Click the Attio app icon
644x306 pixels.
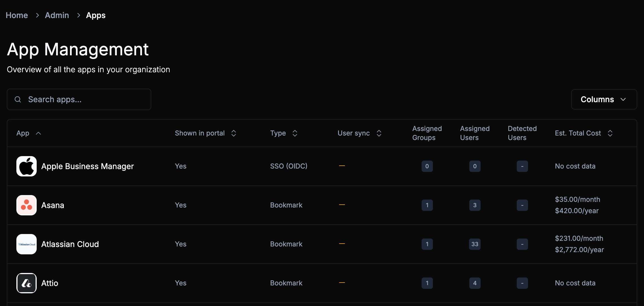[x=27, y=283]
